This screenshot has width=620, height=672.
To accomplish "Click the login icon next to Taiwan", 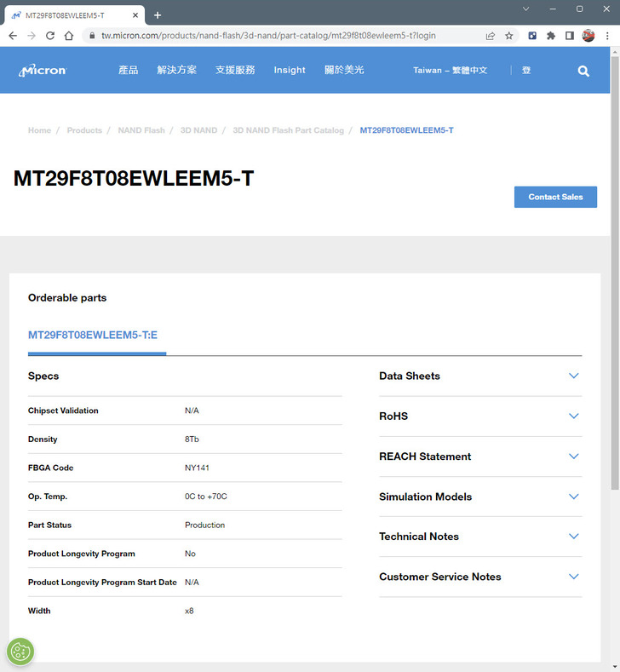I will pos(526,71).
